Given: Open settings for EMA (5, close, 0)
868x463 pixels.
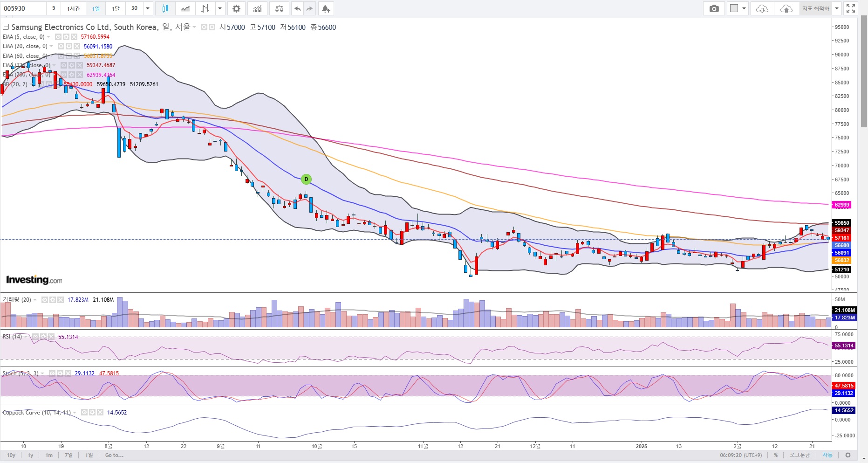Looking at the screenshot, I should coord(66,37).
